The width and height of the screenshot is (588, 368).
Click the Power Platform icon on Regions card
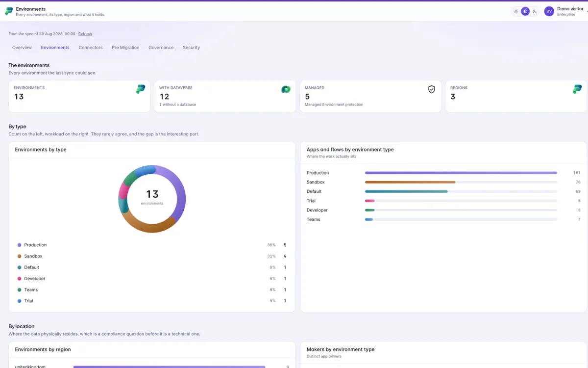577,89
